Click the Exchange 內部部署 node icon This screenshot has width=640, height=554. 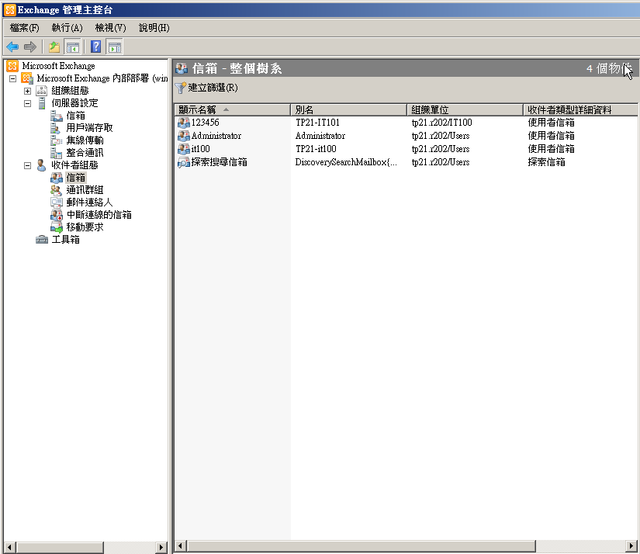pyautogui.click(x=27, y=78)
